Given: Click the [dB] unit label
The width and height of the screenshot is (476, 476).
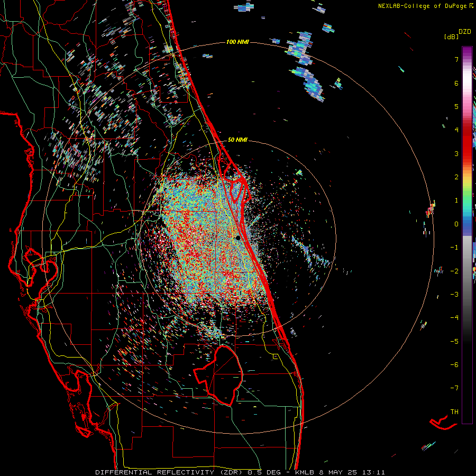Looking at the screenshot, I should coord(451,36).
